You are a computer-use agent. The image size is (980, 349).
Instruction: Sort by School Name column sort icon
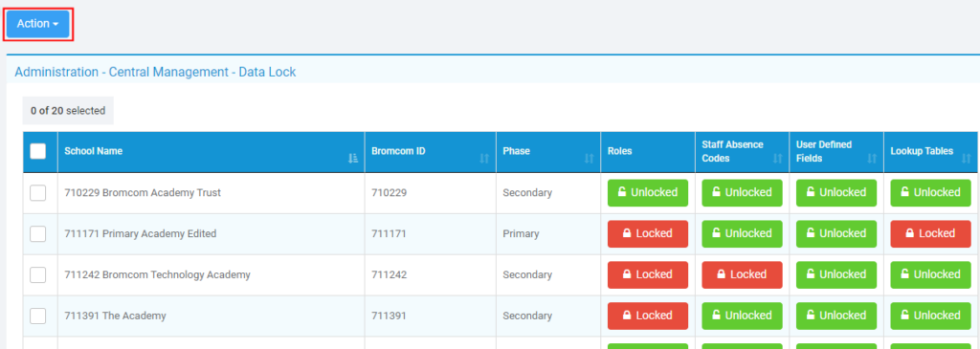(x=353, y=160)
